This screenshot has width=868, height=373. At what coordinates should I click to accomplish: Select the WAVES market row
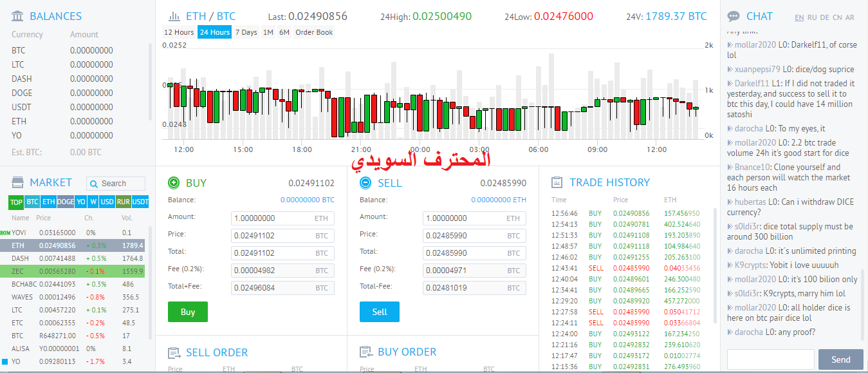click(x=73, y=297)
